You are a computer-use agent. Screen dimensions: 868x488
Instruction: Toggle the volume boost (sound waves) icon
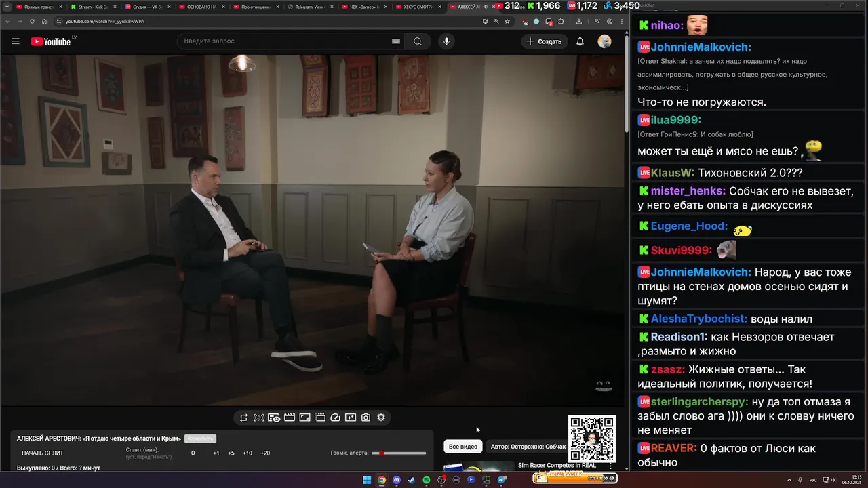pos(259,418)
